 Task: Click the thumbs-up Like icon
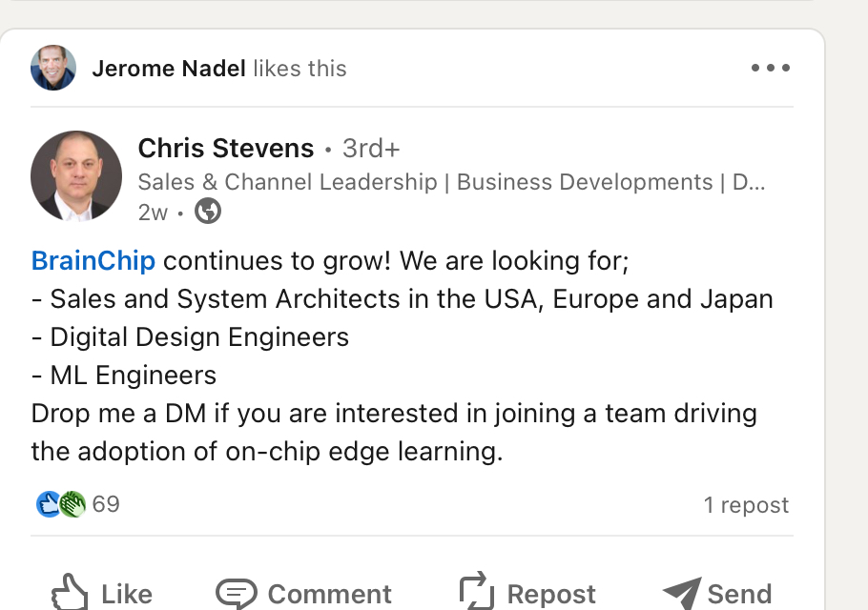coord(70,592)
